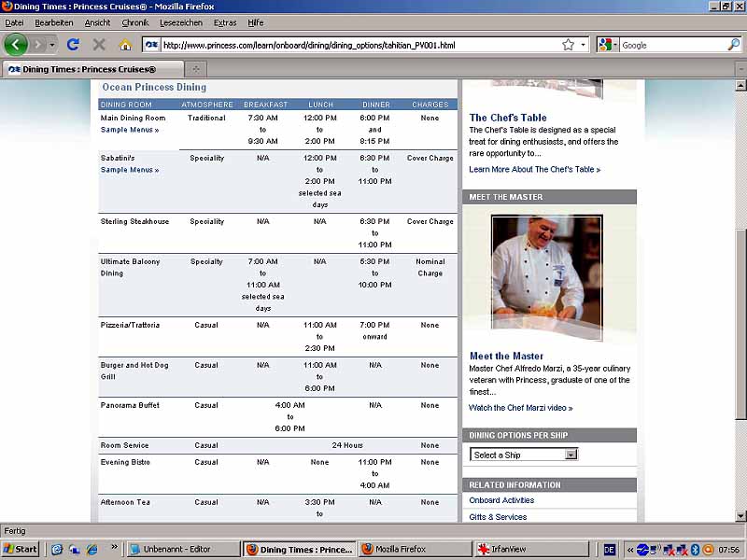Open the search engine selector dropdown
The width and height of the screenshot is (747, 560).
coord(608,45)
